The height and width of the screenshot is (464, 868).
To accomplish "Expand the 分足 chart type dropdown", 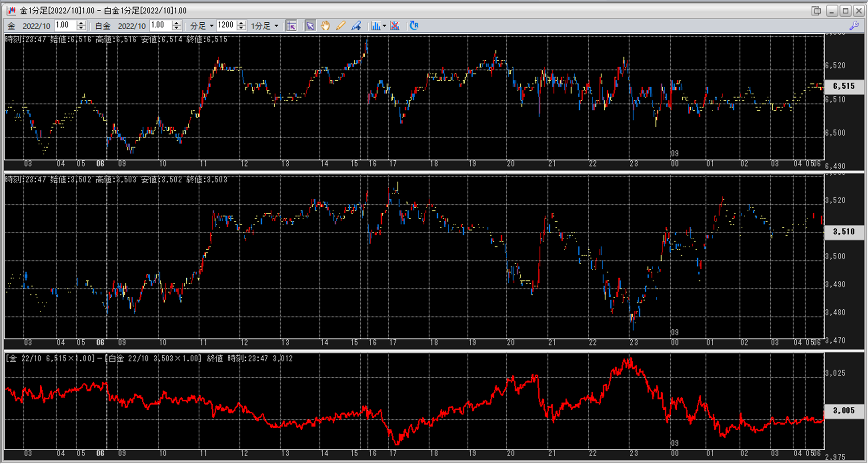I will [x=211, y=26].
